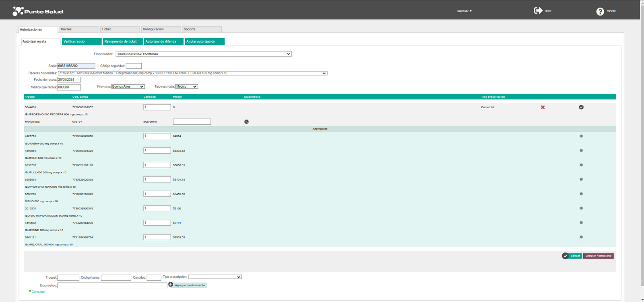This screenshot has width=644, height=302.
Task: Focus the bottom Troquel input field
Action: pyautogui.click(x=68, y=277)
